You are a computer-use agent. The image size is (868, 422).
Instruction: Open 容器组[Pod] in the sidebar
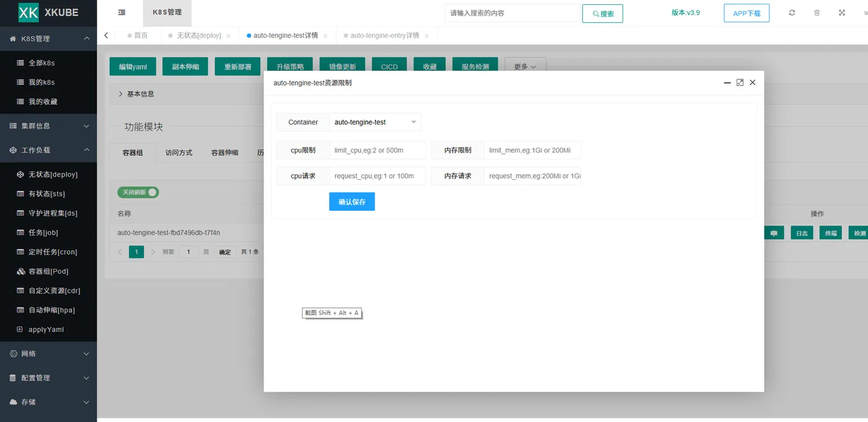point(48,271)
